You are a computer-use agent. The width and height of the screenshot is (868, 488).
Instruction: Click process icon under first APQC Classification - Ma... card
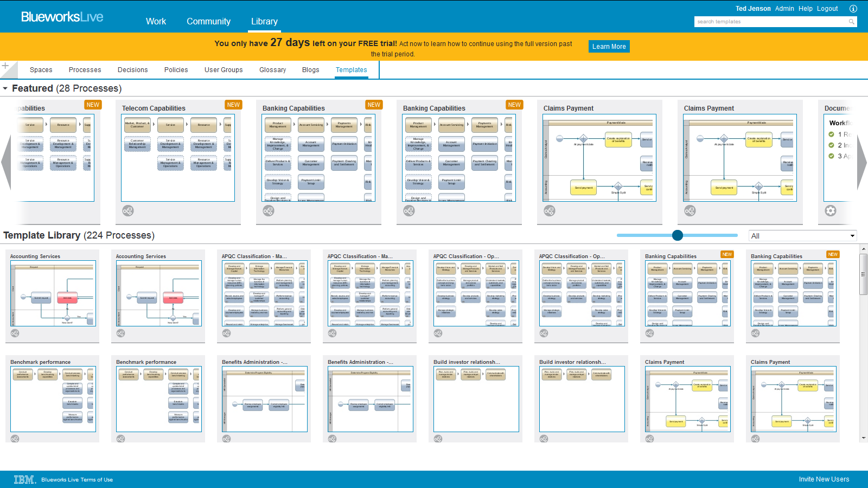tap(227, 333)
